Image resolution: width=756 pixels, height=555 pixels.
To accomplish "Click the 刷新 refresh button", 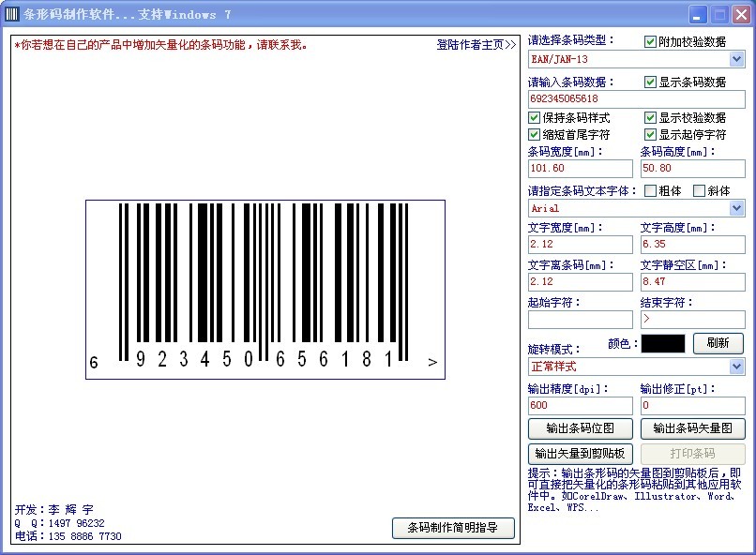I will point(718,343).
